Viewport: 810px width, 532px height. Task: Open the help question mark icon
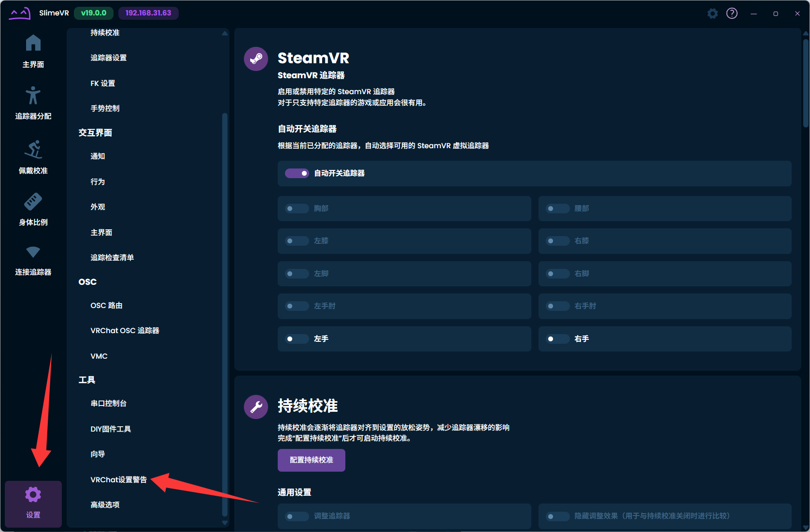732,14
